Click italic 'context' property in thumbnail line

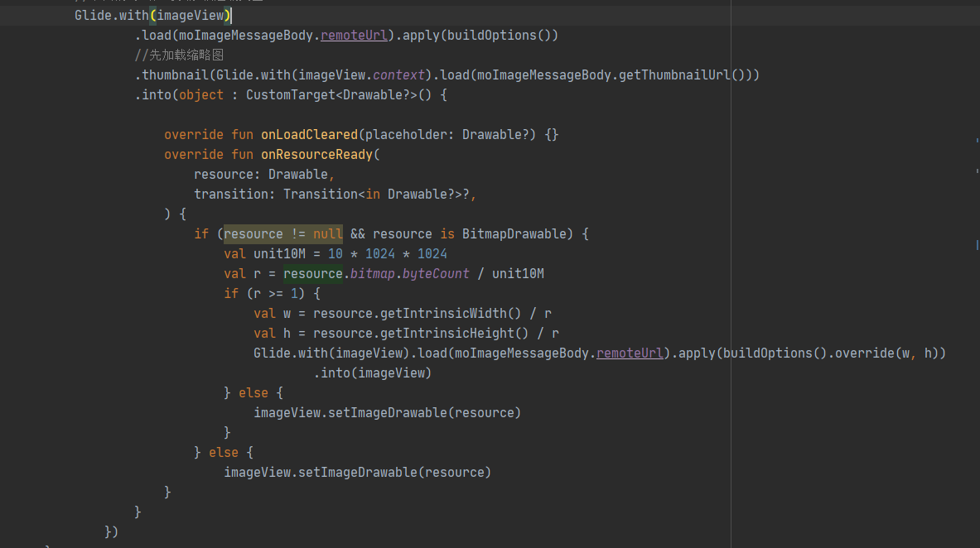click(x=398, y=75)
